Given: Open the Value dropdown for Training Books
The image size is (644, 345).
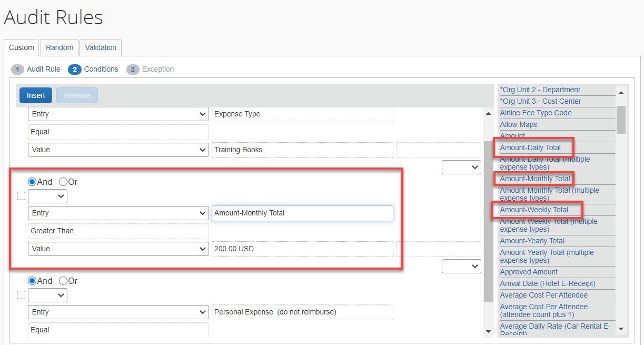Looking at the screenshot, I should tap(118, 150).
